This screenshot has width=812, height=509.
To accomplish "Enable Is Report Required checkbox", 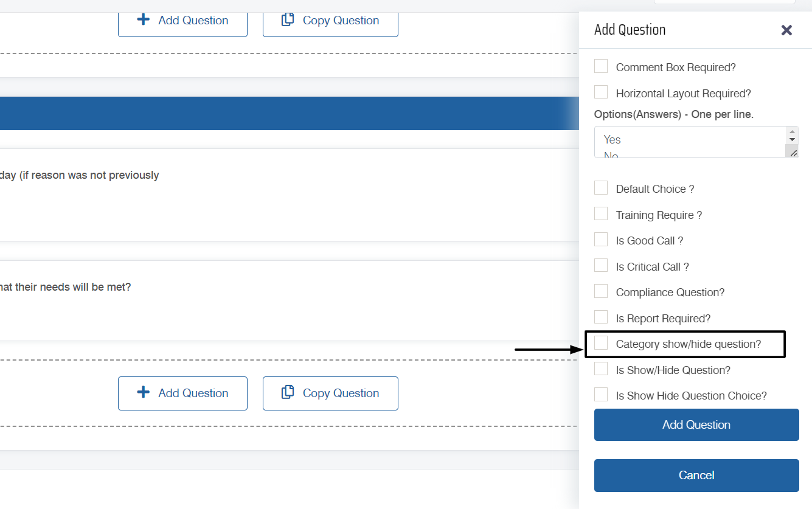I will click(601, 317).
